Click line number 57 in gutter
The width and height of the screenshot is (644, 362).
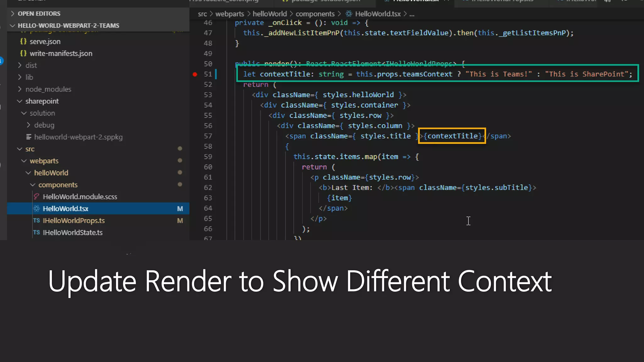click(208, 136)
